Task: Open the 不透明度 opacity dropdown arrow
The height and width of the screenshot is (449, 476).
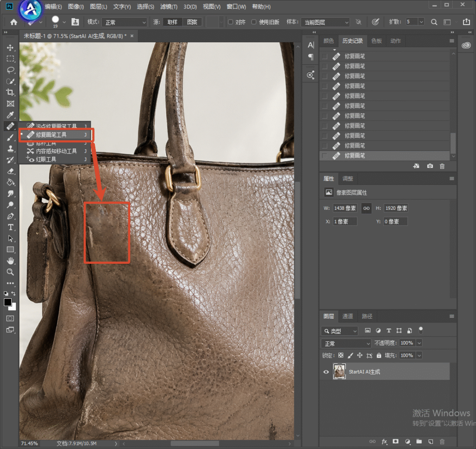Action: tap(419, 343)
